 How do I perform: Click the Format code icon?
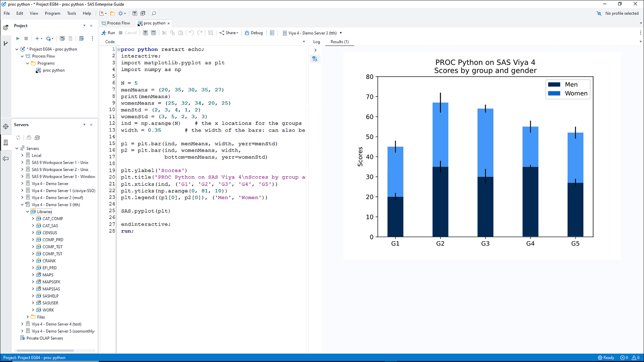(x=211, y=33)
